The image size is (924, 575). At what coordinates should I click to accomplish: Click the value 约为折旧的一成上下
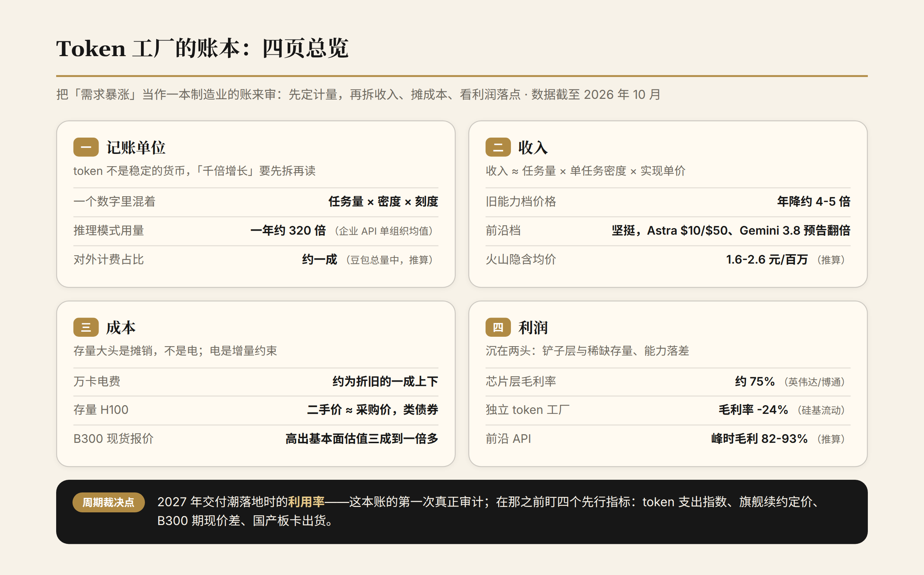(385, 381)
